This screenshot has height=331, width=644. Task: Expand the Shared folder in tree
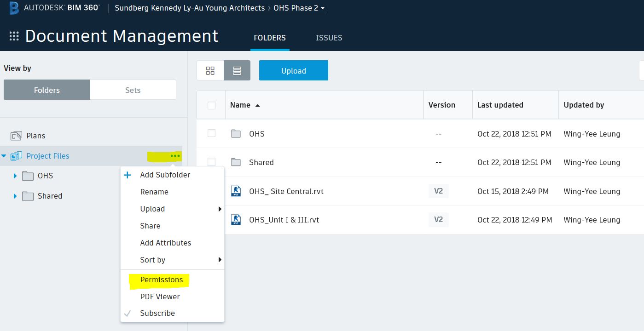click(15, 196)
